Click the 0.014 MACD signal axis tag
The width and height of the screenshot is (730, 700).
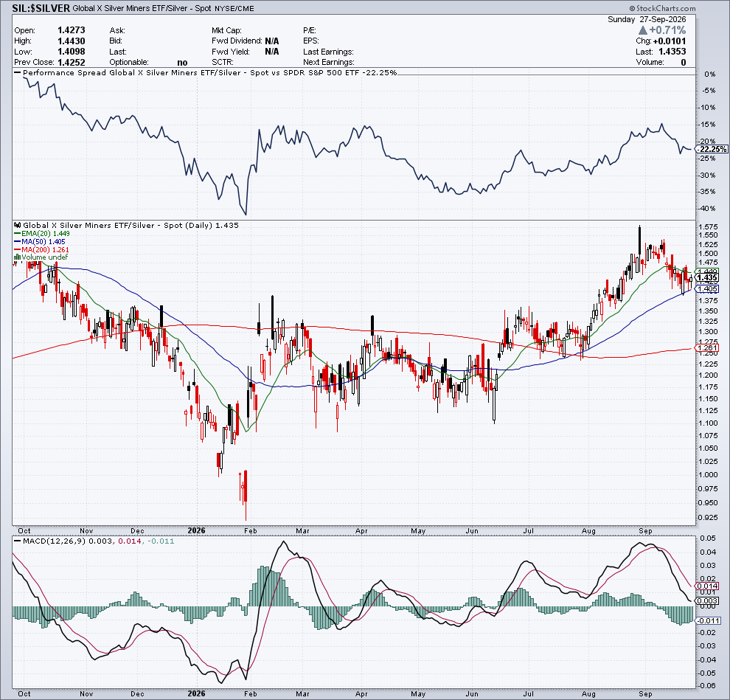pyautogui.click(x=708, y=586)
